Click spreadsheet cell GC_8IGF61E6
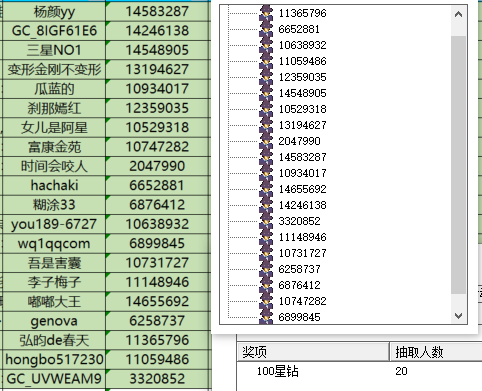 pyautogui.click(x=54, y=31)
